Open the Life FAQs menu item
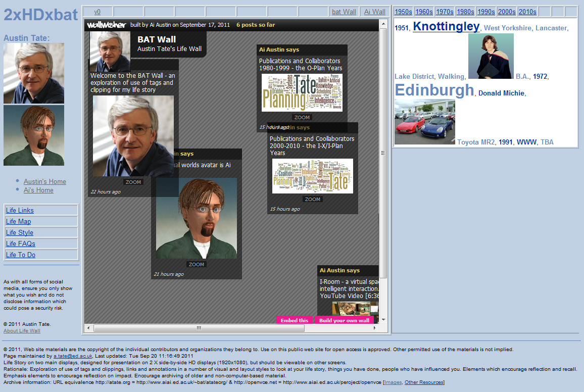 click(x=21, y=243)
